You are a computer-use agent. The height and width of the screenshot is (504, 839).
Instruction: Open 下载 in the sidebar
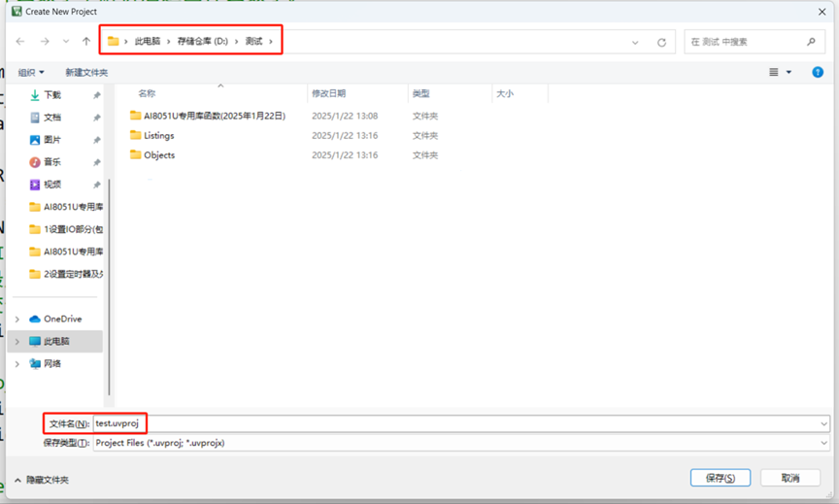[x=51, y=95]
